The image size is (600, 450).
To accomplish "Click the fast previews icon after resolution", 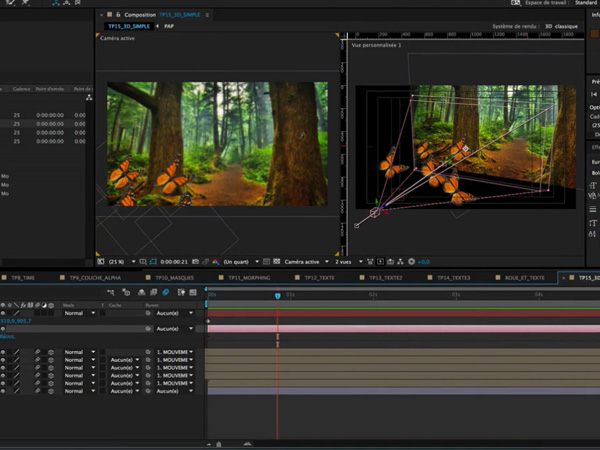I will coord(267,262).
